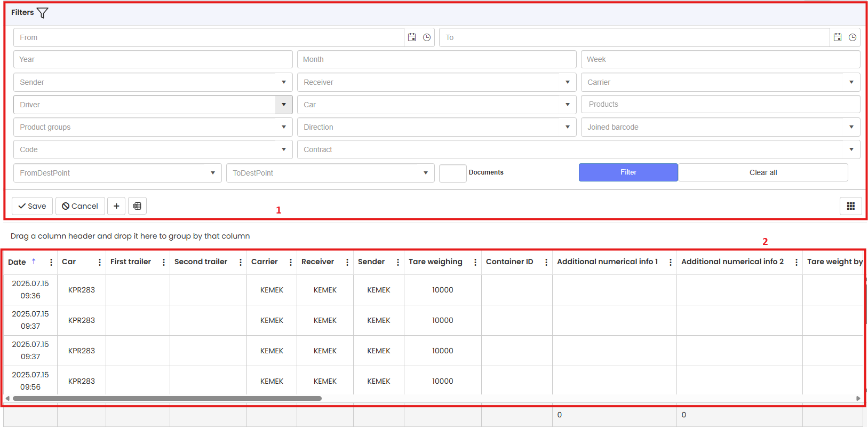Open the From field time picker
Image resolution: width=868 pixels, height=427 pixels.
(427, 37)
